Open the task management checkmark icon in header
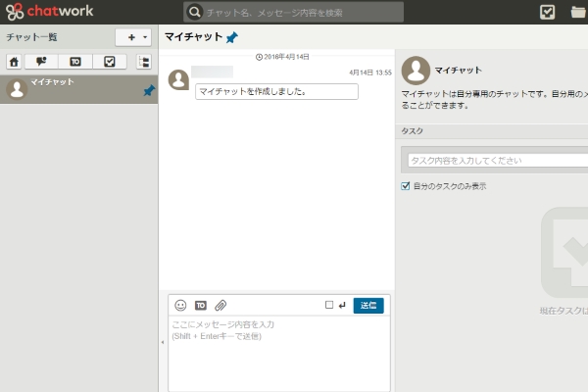Viewport: 588px width, 392px height. [x=547, y=12]
